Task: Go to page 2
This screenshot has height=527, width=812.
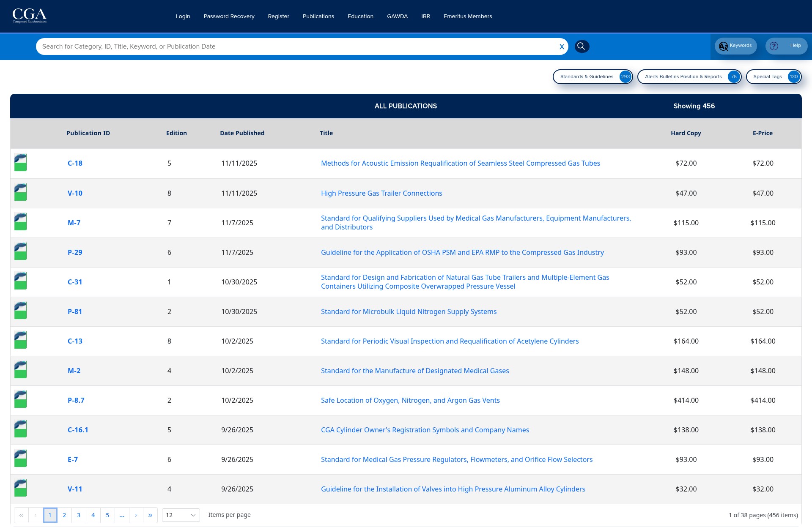Action: [64, 515]
